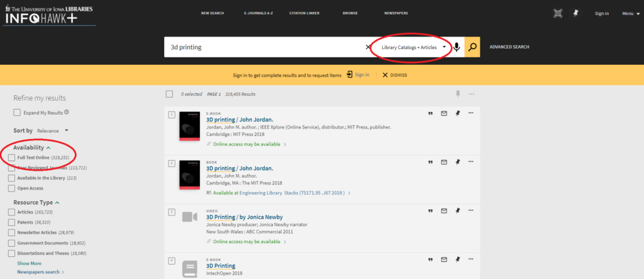Open 3D Printing / by Jonica Newby title
Screen dimensions: 644x279
(x=245, y=217)
